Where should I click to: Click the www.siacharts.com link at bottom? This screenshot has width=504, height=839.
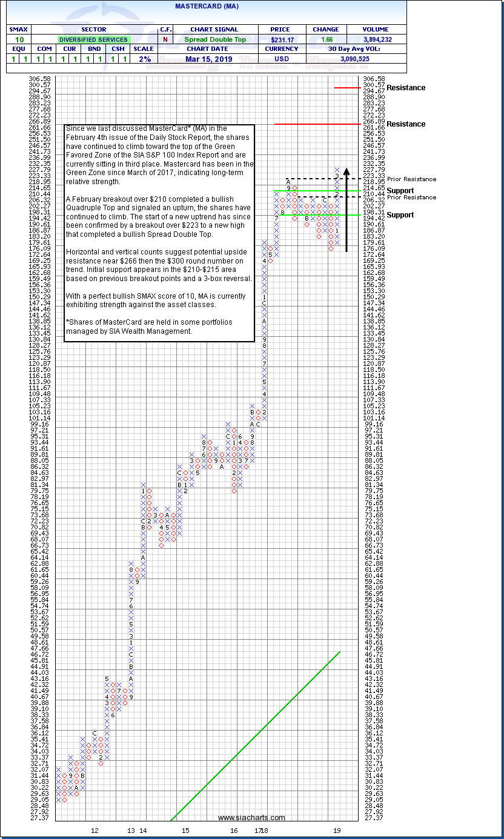[251, 817]
